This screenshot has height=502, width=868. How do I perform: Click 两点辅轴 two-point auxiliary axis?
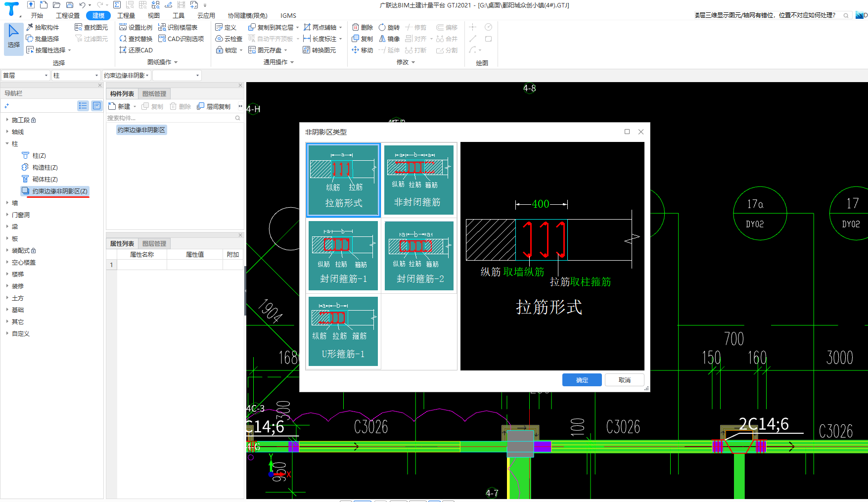click(320, 27)
